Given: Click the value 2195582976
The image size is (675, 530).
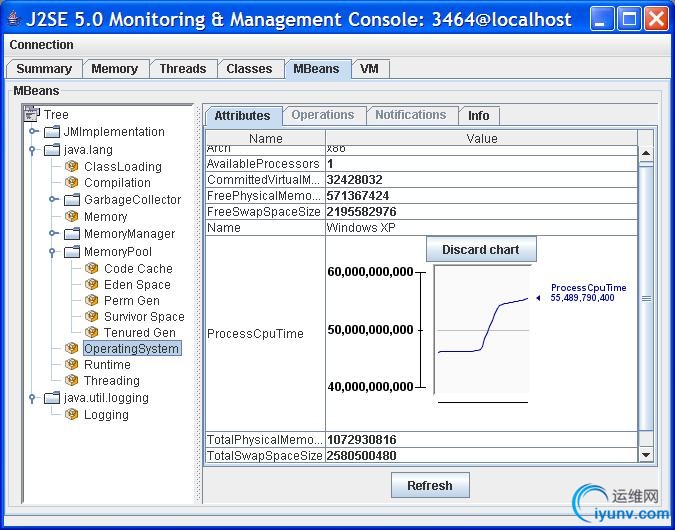Looking at the screenshot, I should (362, 212).
